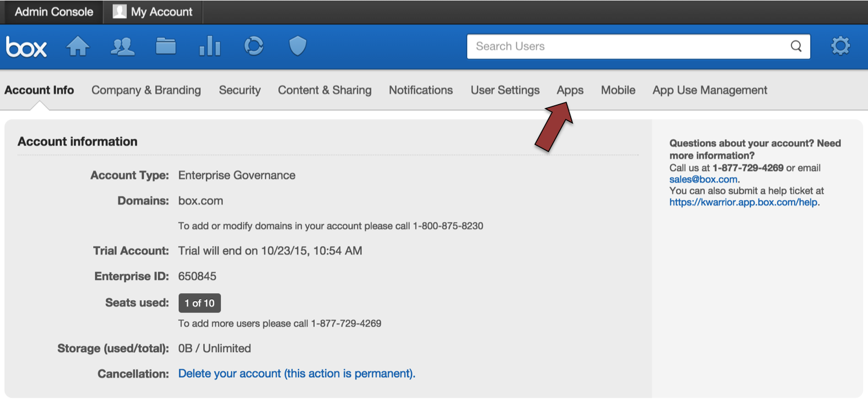Focus the Search Users field
This screenshot has width=868, height=403.
coord(638,46)
